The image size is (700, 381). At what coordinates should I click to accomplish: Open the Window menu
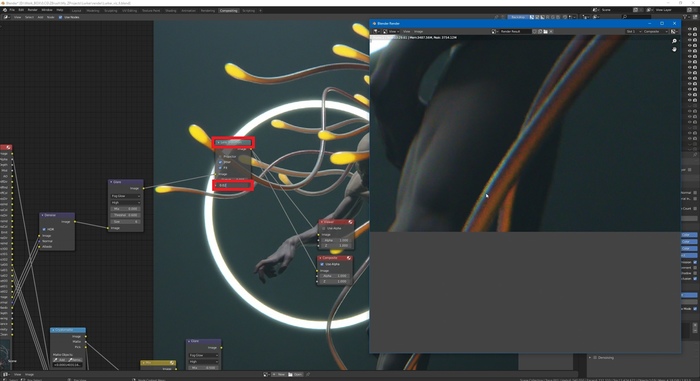click(46, 10)
